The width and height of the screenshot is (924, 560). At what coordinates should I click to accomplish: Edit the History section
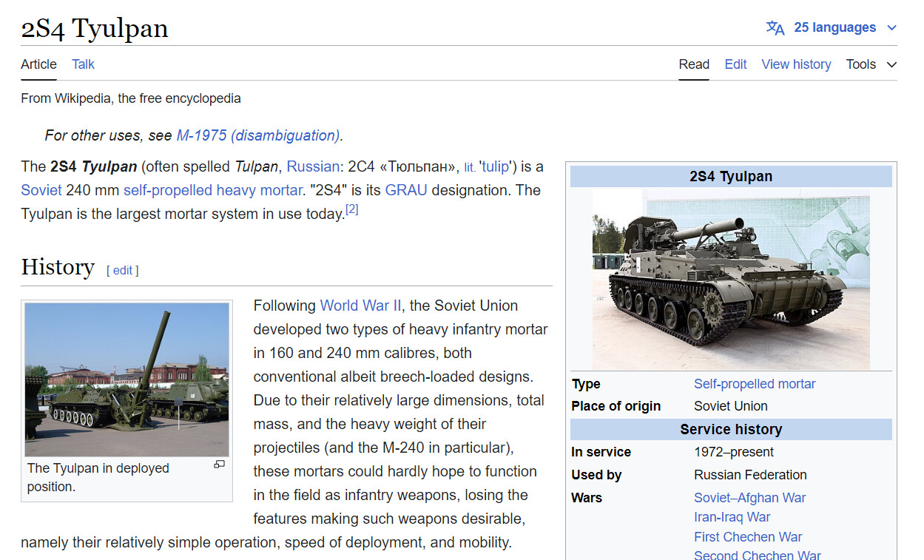click(x=123, y=270)
